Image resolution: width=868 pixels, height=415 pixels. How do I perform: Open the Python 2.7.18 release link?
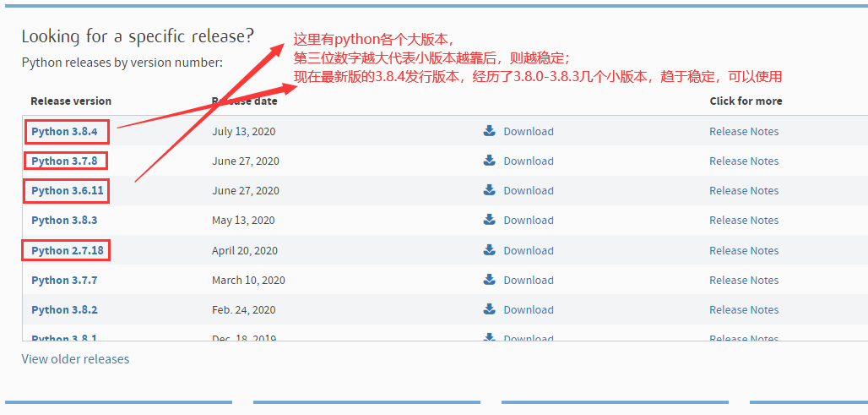[68, 250]
